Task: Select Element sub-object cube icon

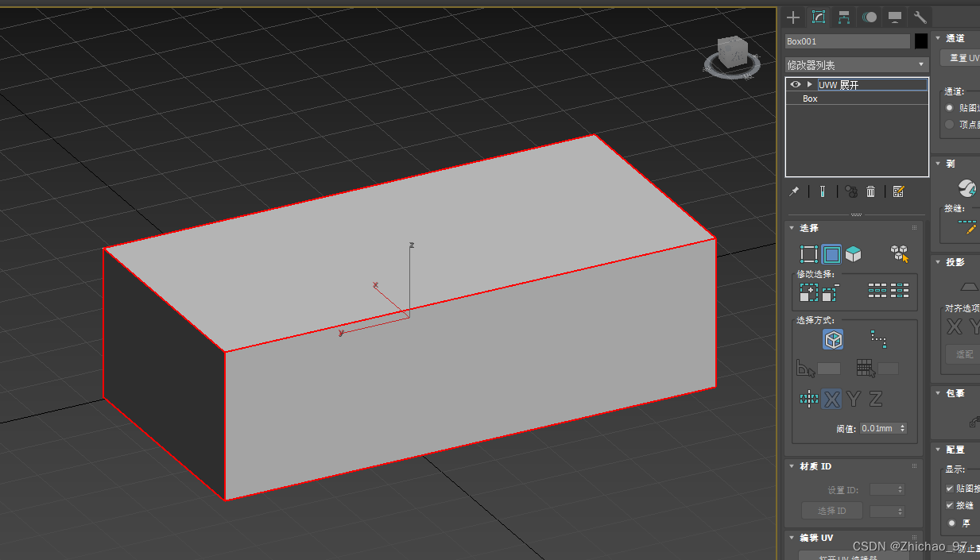Action: 854,254
